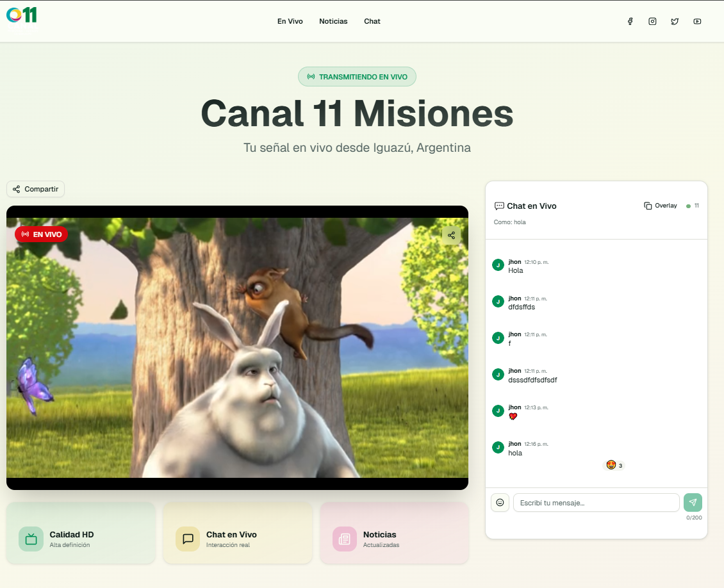Click the Compartir button
This screenshot has width=724, height=588.
coord(35,189)
